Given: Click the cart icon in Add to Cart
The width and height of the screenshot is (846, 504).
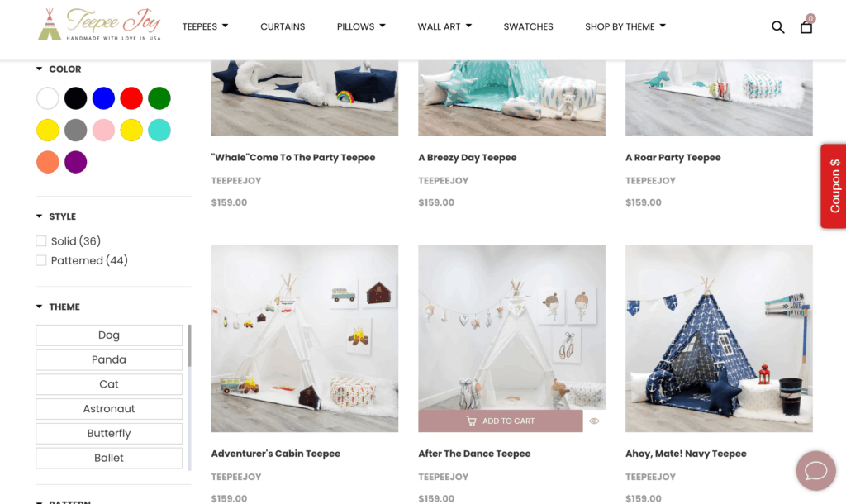Looking at the screenshot, I should [471, 421].
